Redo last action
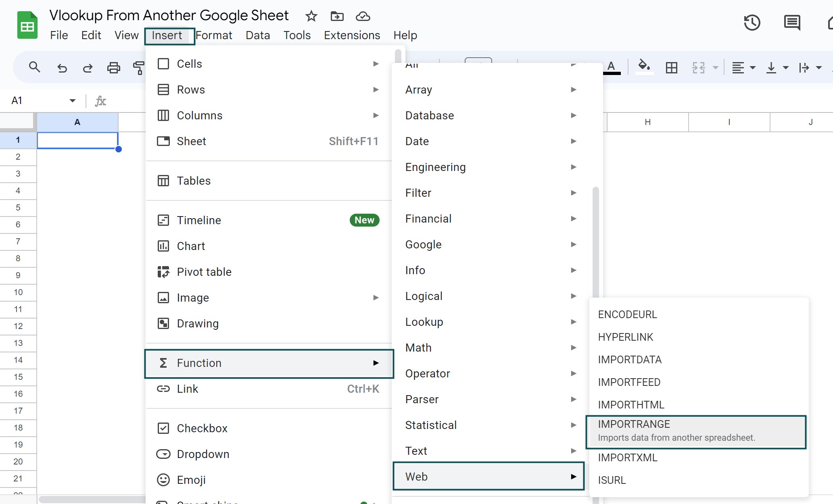 [x=88, y=68]
